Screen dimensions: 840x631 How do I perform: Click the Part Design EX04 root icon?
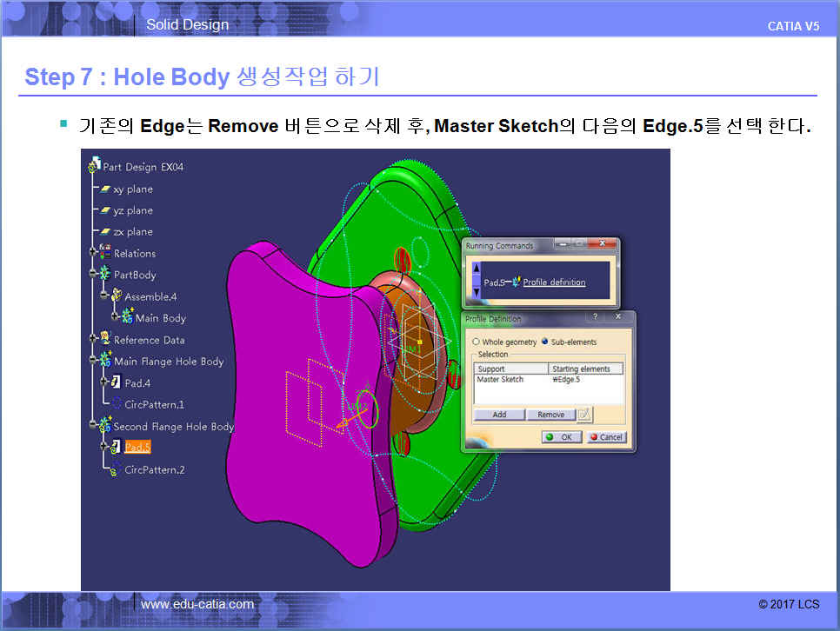[94, 167]
